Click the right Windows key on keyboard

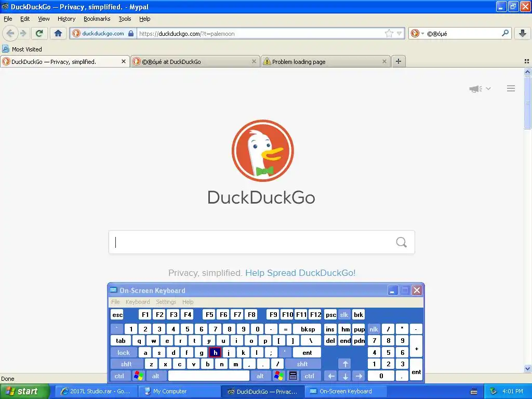click(x=278, y=376)
